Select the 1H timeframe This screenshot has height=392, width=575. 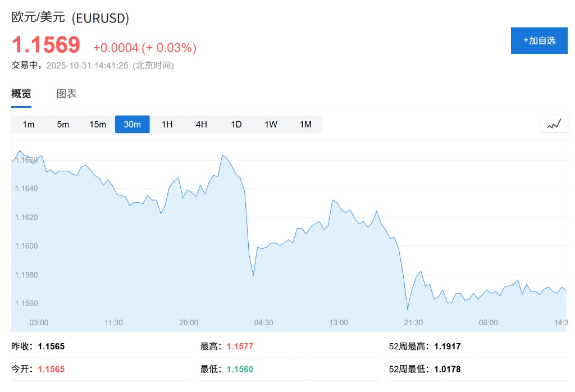pos(167,124)
